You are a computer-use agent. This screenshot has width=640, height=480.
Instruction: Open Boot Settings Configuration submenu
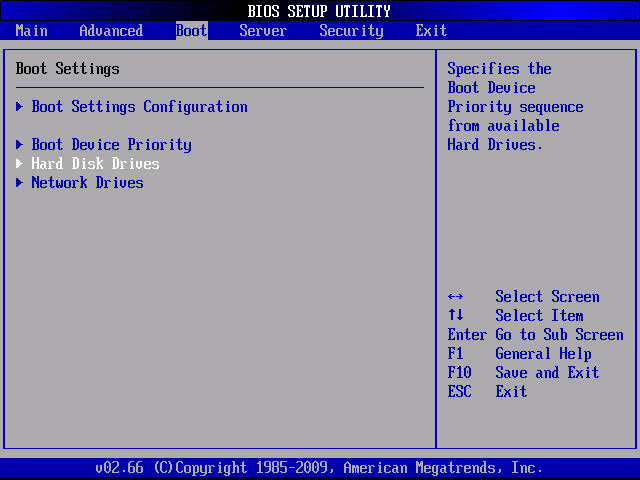[140, 107]
